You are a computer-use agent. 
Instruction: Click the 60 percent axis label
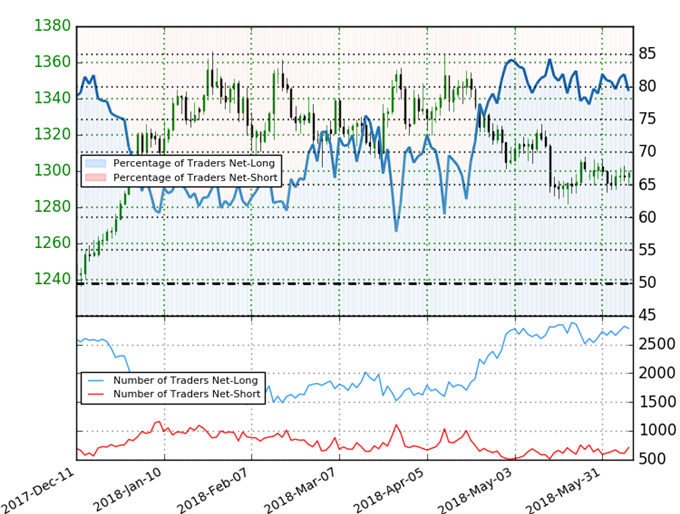647,217
